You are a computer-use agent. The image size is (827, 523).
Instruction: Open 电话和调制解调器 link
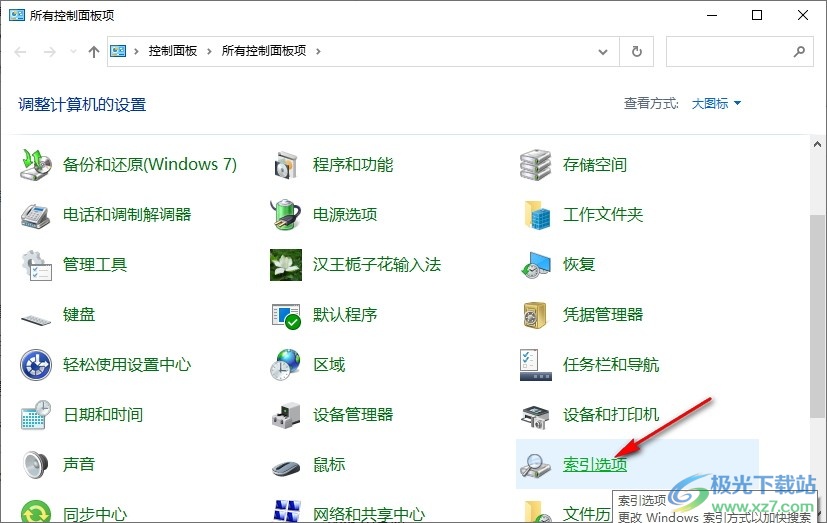coord(127,215)
